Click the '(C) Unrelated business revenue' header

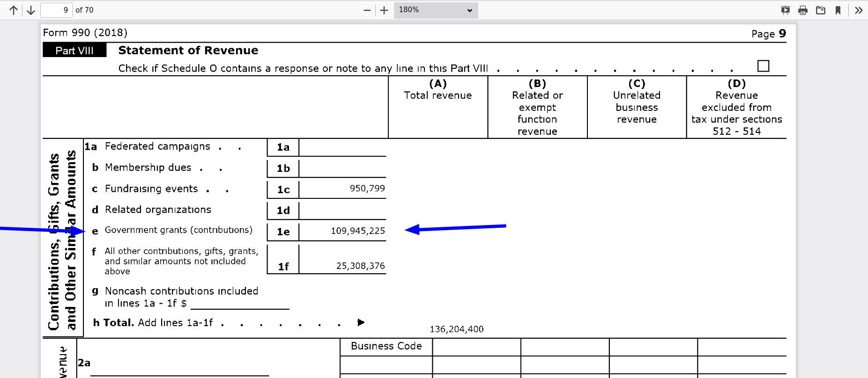pos(637,101)
